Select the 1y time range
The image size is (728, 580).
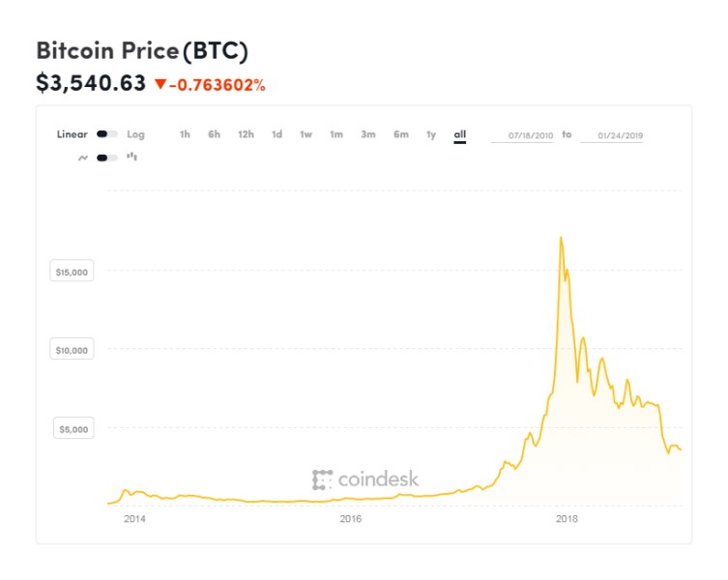point(431,134)
